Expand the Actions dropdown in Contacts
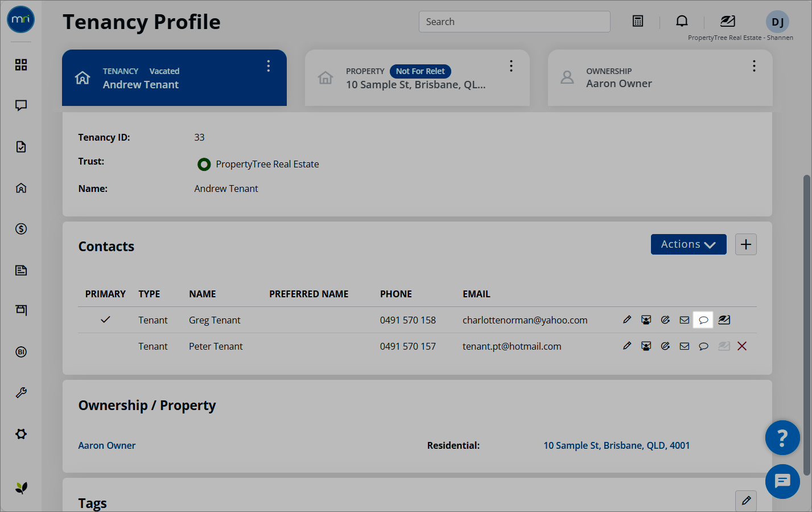The width and height of the screenshot is (812, 512). (689, 244)
